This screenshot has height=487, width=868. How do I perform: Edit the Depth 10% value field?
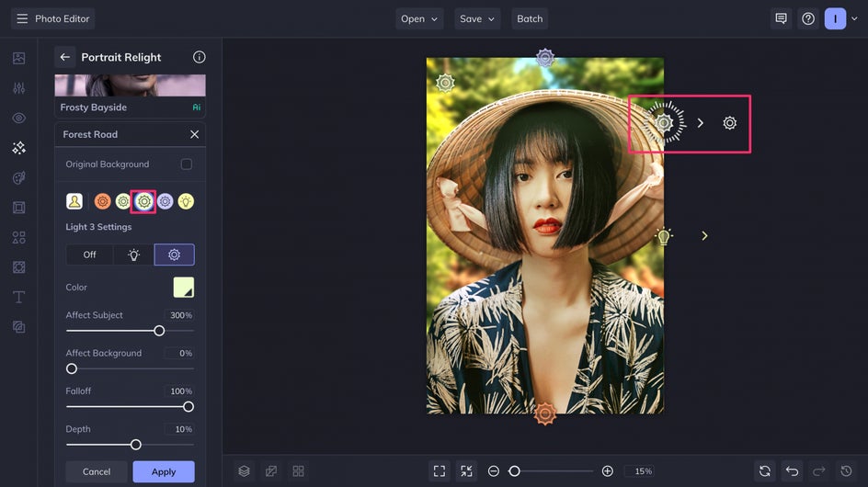180,429
